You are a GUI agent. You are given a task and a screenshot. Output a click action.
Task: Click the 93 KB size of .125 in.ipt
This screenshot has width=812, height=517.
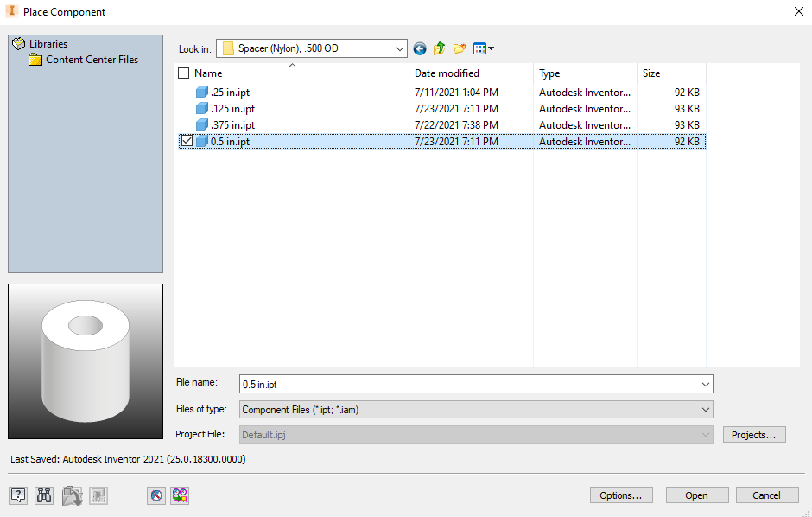[x=687, y=109]
